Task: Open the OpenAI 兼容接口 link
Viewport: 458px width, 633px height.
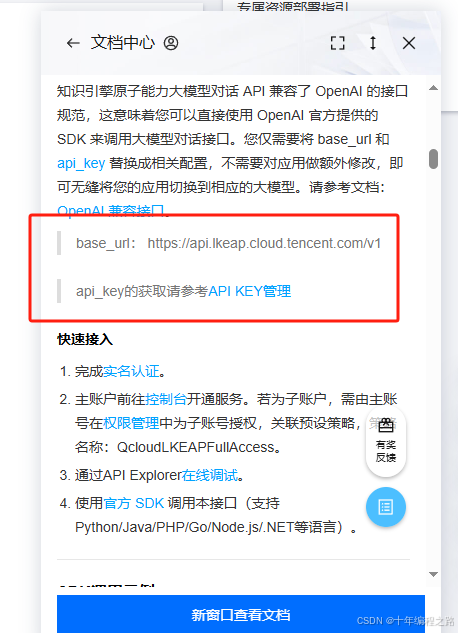Action: click(x=111, y=211)
